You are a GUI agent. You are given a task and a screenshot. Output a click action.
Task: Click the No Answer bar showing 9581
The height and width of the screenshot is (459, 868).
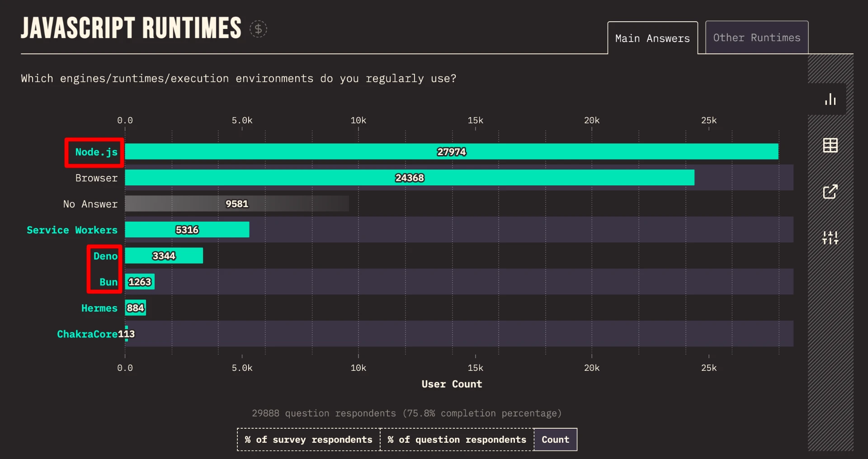[237, 203]
